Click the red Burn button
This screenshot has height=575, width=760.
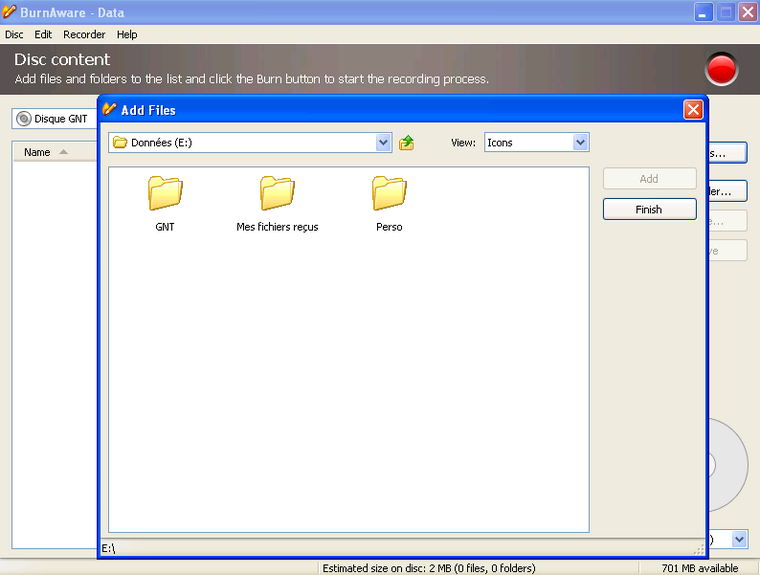pyautogui.click(x=721, y=69)
